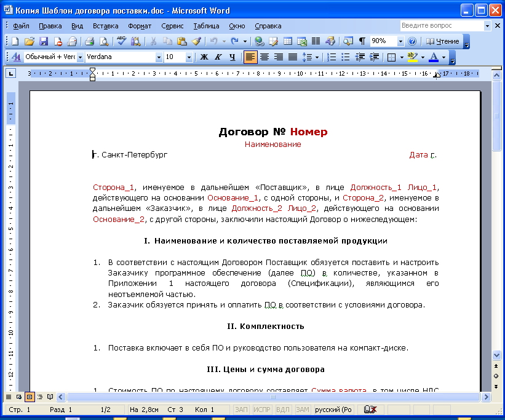This screenshot has width=505, height=420.
Task: Center the paragraph text
Action: tap(264, 57)
